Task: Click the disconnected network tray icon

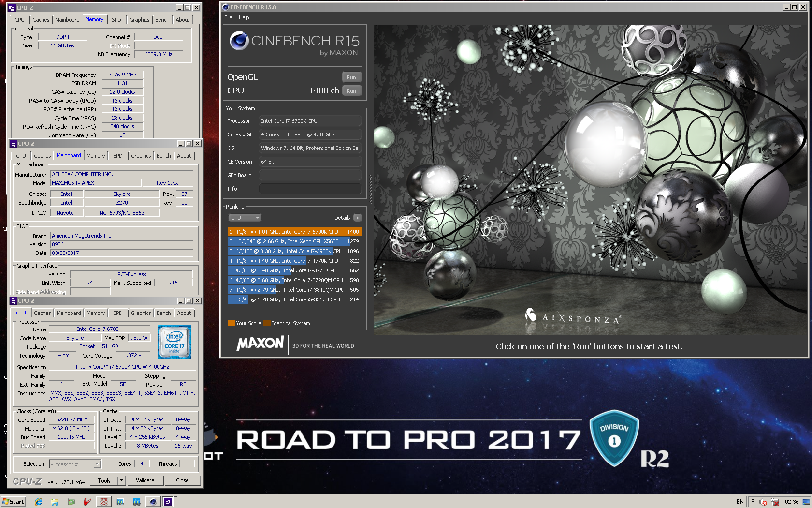Action: coord(775,502)
